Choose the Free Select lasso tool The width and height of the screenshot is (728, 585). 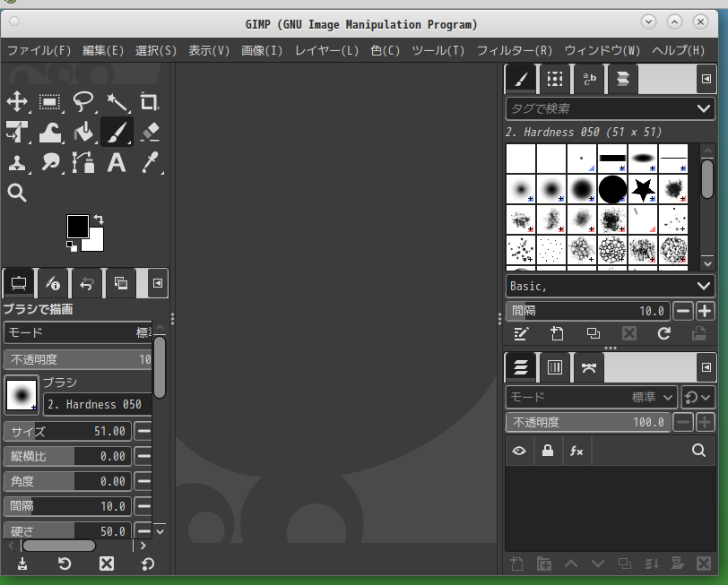(83, 102)
